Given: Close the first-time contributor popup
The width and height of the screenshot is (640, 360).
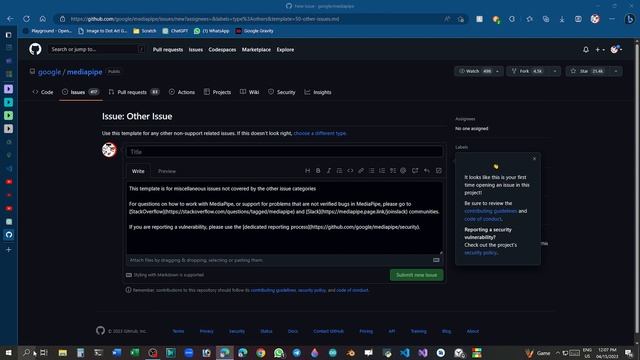Looking at the screenshot, I should point(534,159).
